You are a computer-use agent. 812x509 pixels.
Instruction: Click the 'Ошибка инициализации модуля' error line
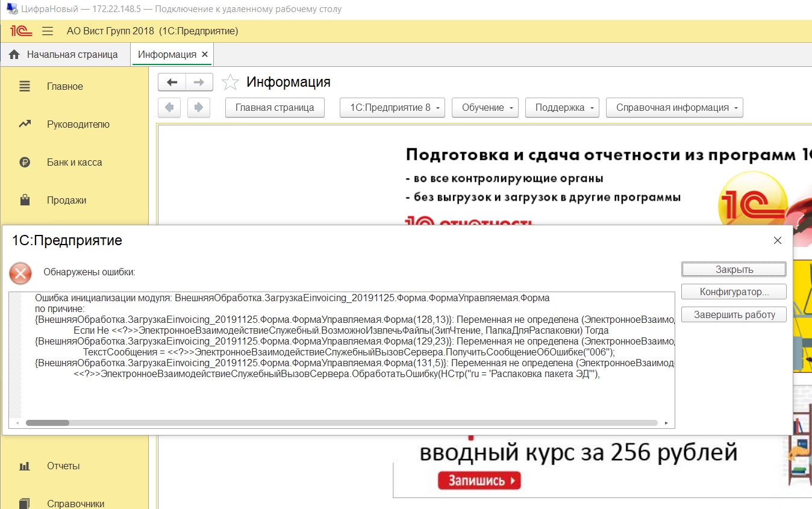[292, 298]
